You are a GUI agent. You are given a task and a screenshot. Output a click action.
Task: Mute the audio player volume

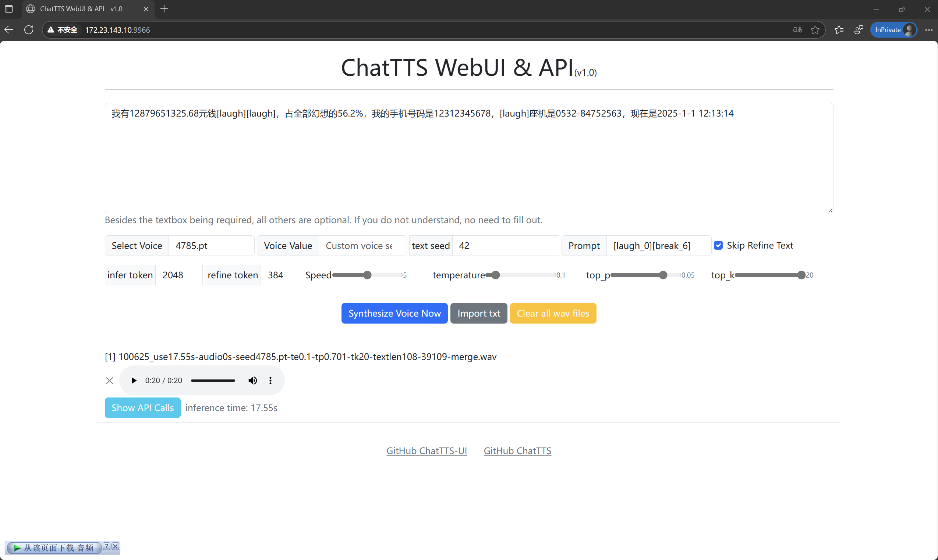click(x=253, y=380)
